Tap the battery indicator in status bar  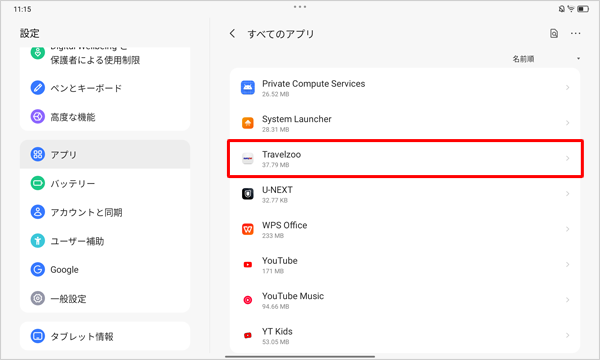click(x=583, y=9)
